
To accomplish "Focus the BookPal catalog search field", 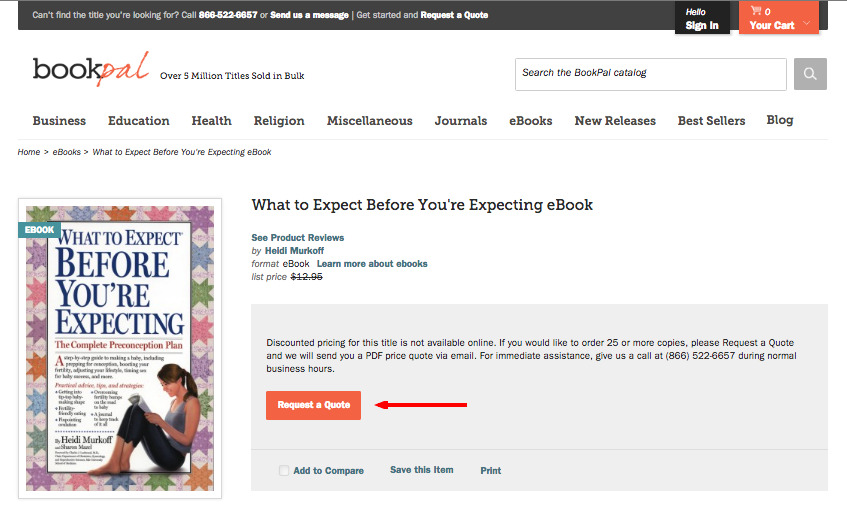I will click(x=650, y=74).
